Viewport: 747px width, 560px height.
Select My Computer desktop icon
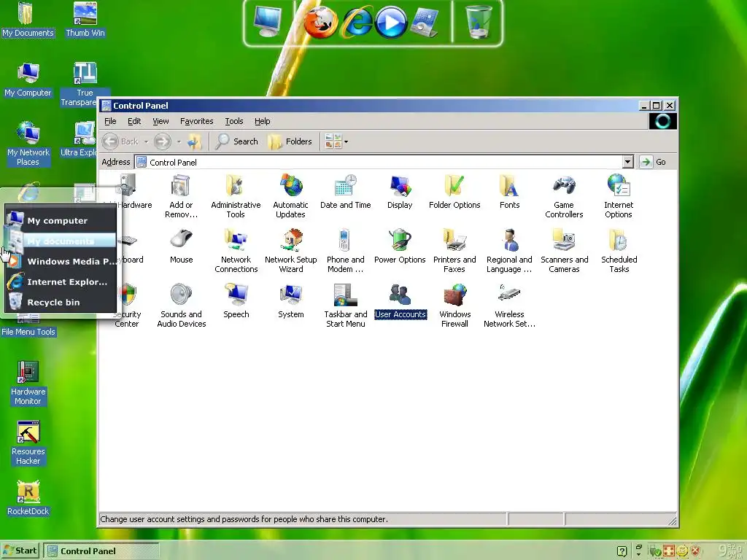point(28,80)
